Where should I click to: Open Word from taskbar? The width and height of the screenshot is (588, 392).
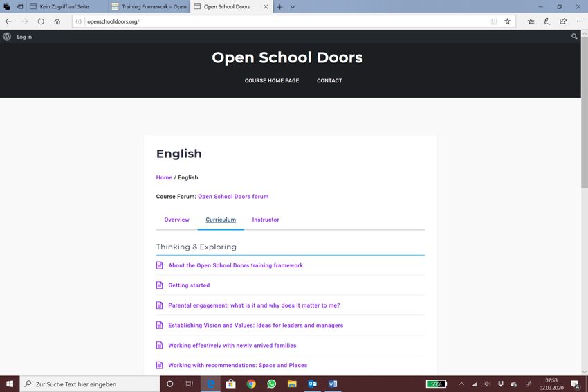(333, 384)
